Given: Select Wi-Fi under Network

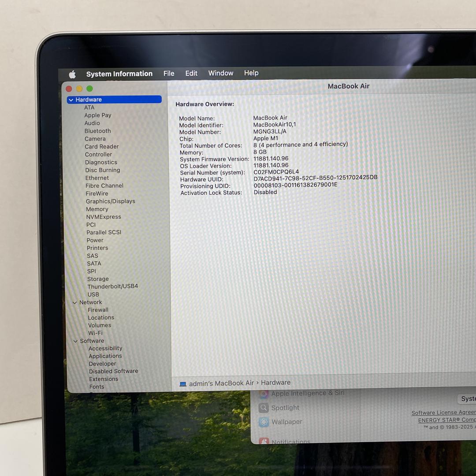Looking at the screenshot, I should (x=95, y=333).
